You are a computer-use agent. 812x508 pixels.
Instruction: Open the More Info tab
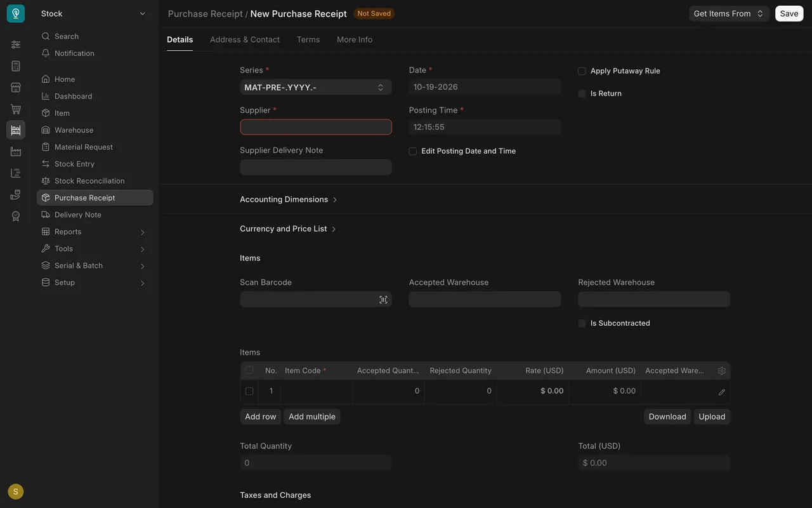click(355, 39)
